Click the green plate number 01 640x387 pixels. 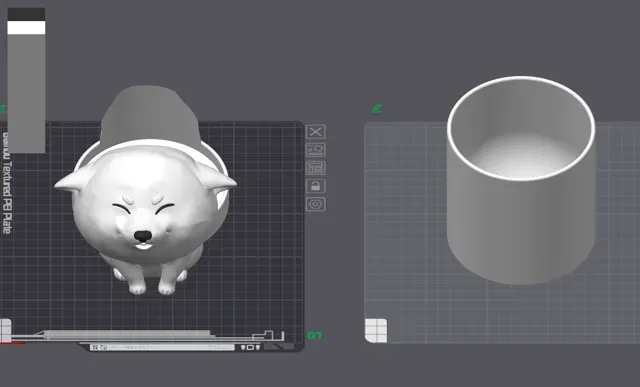(315, 336)
